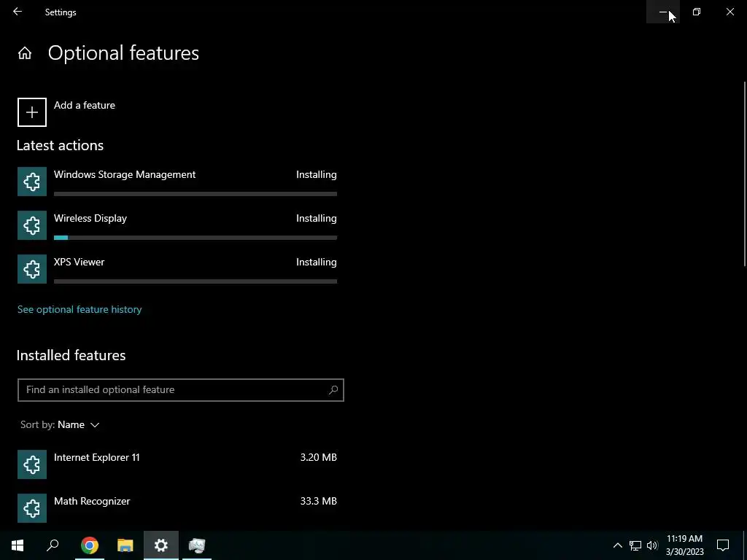
Task: Minimize the Settings window
Action: [x=662, y=12]
